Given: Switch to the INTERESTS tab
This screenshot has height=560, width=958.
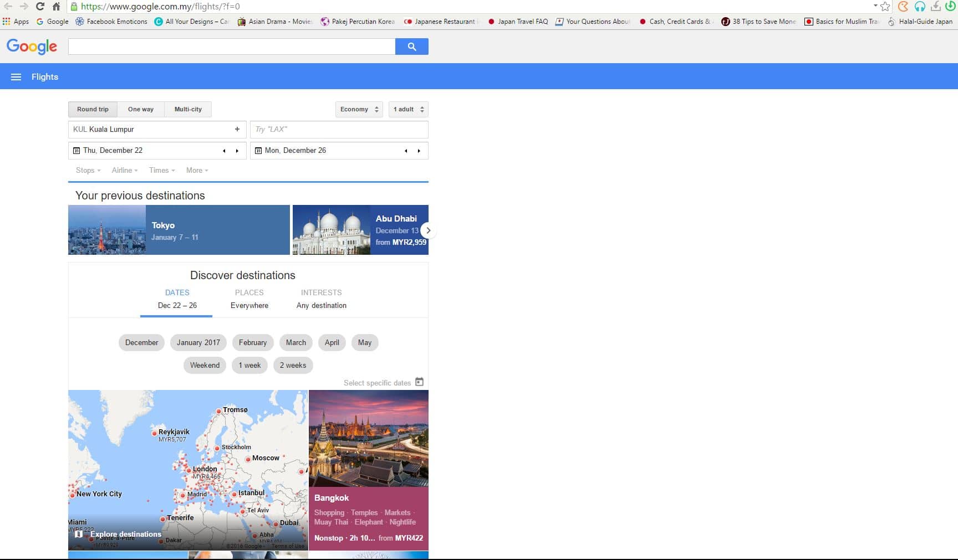Looking at the screenshot, I should tap(322, 299).
